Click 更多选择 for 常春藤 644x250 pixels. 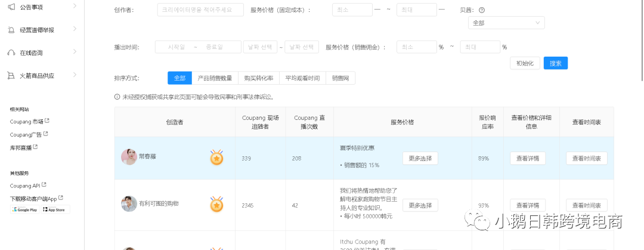coord(420,158)
